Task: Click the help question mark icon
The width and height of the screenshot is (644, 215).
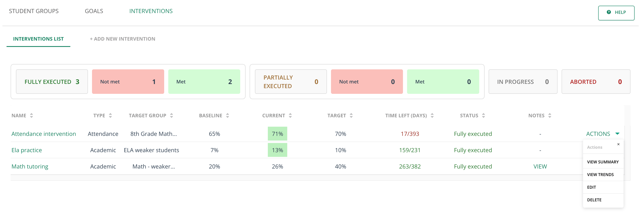Action: [609, 12]
